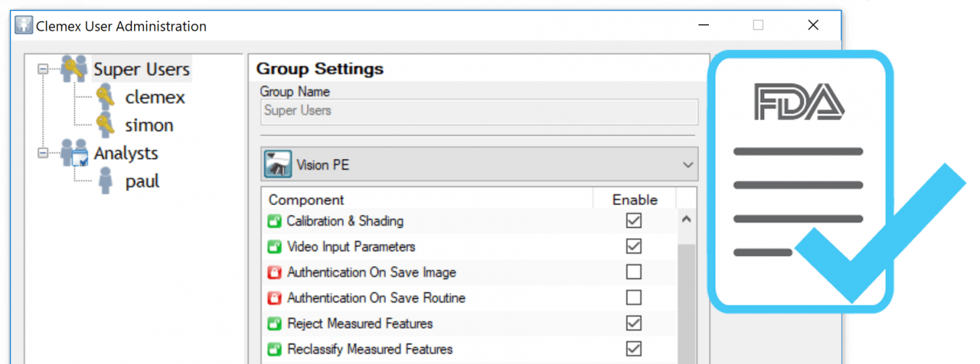
Task: Click the Clemex User Administration title icon
Action: click(24, 25)
